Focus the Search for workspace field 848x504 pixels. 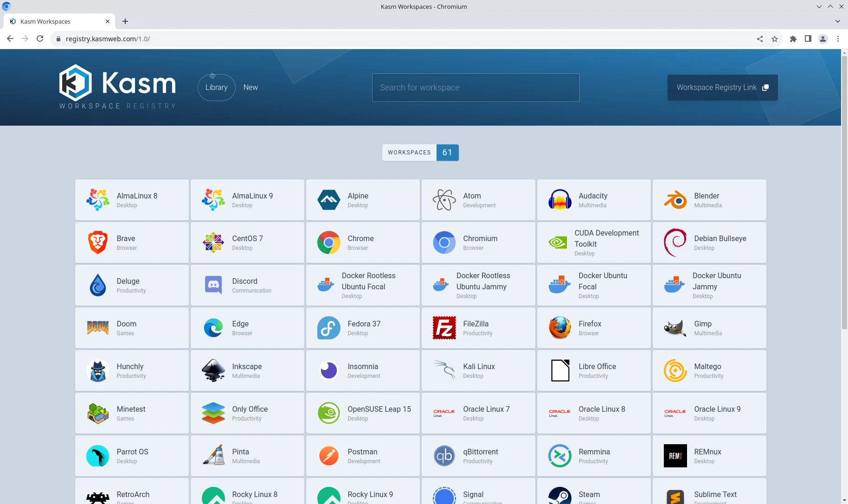point(475,88)
